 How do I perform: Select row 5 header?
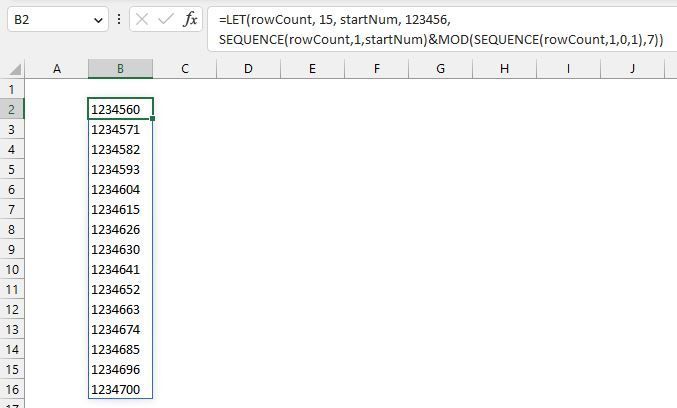click(12, 169)
